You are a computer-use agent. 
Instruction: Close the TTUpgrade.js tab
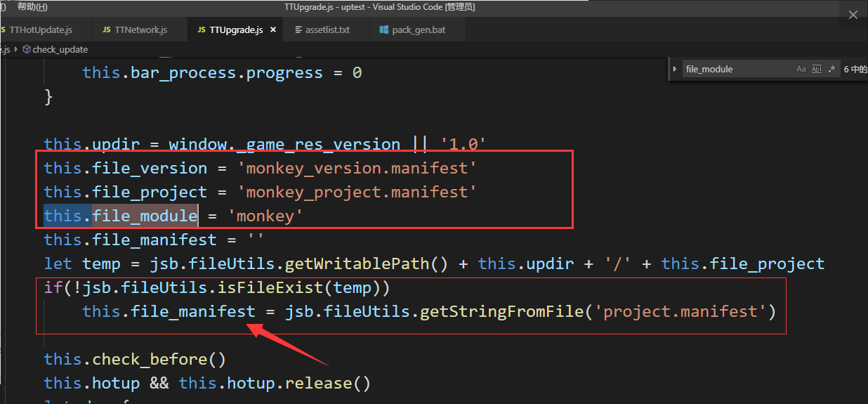273,30
